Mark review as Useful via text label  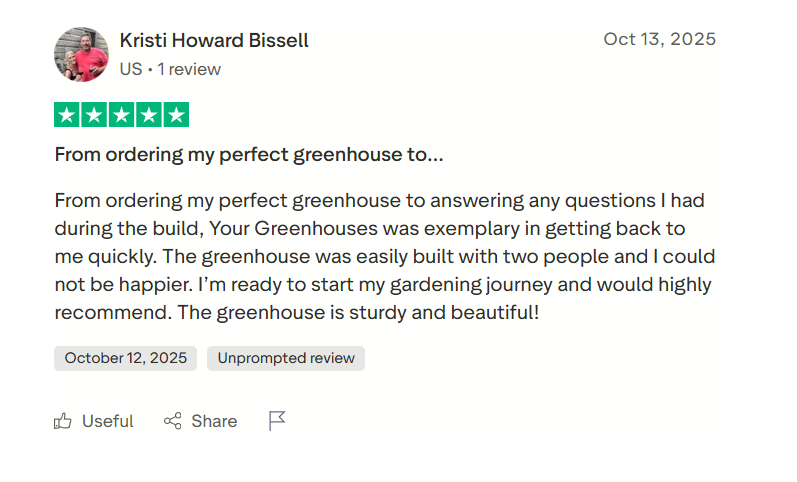coord(108,421)
